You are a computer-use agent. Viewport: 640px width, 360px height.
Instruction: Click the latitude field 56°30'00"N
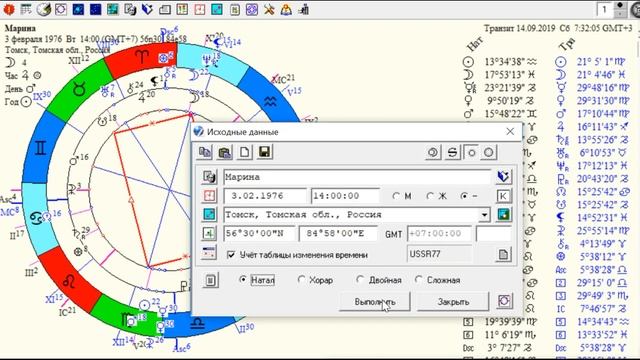[259, 234]
